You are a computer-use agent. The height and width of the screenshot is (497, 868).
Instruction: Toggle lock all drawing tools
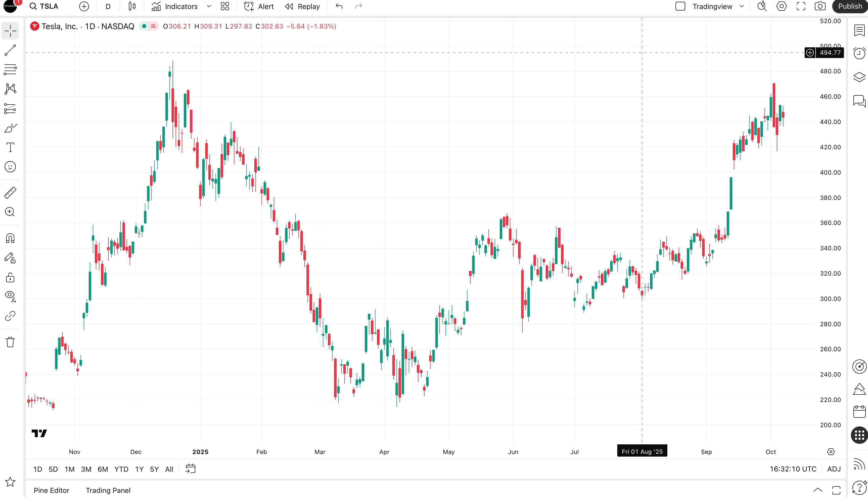[x=10, y=277]
